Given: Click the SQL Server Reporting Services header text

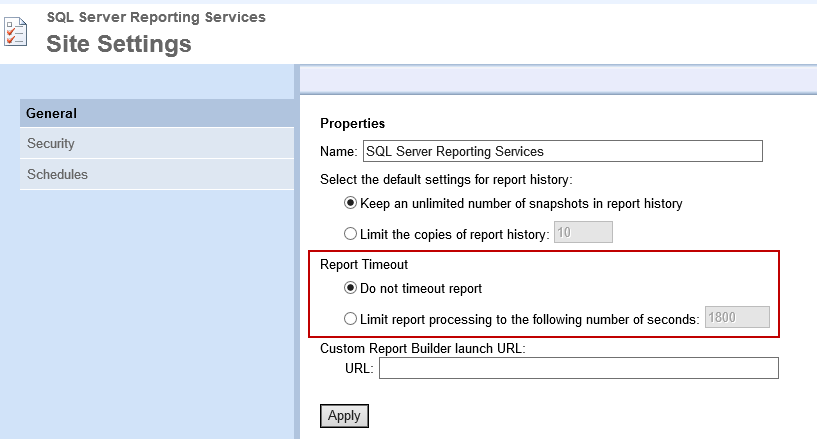Looking at the screenshot, I should click(156, 17).
